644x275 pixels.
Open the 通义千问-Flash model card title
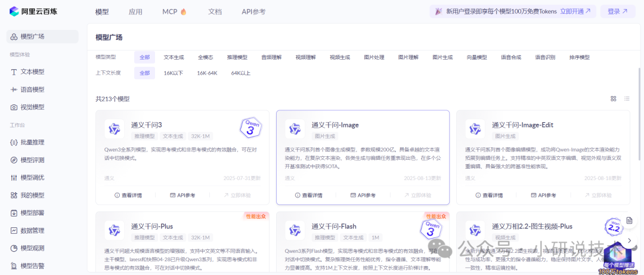coord(334,226)
